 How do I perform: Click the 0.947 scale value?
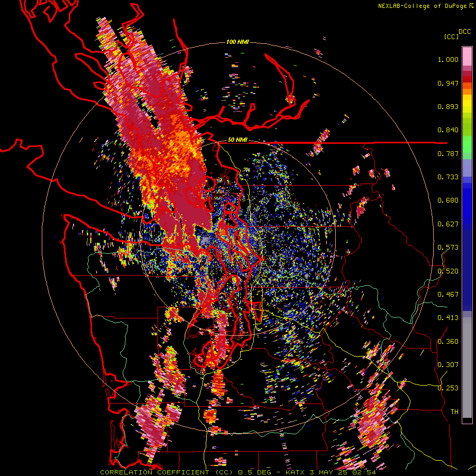[448, 83]
